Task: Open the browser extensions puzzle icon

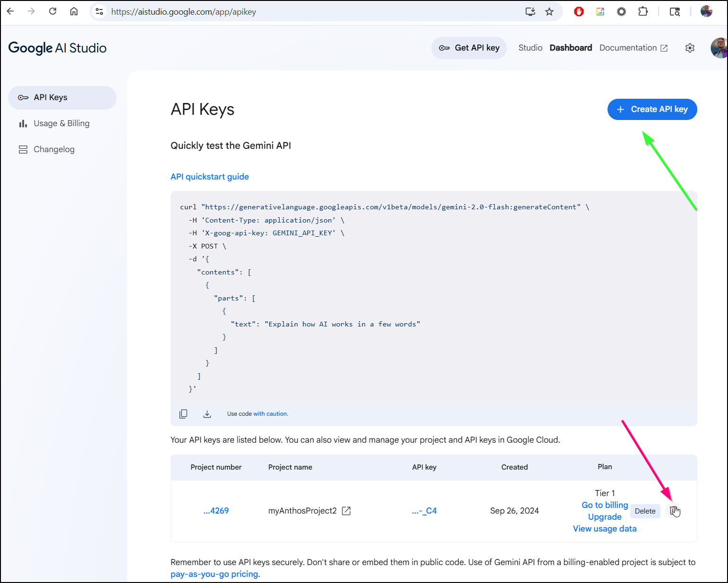Action: click(x=642, y=12)
